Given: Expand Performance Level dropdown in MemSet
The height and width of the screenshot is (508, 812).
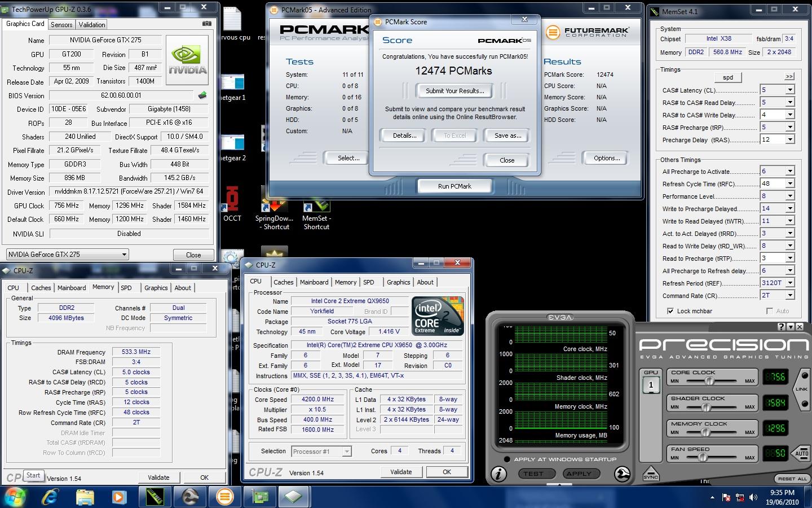Looking at the screenshot, I should click(x=790, y=196).
